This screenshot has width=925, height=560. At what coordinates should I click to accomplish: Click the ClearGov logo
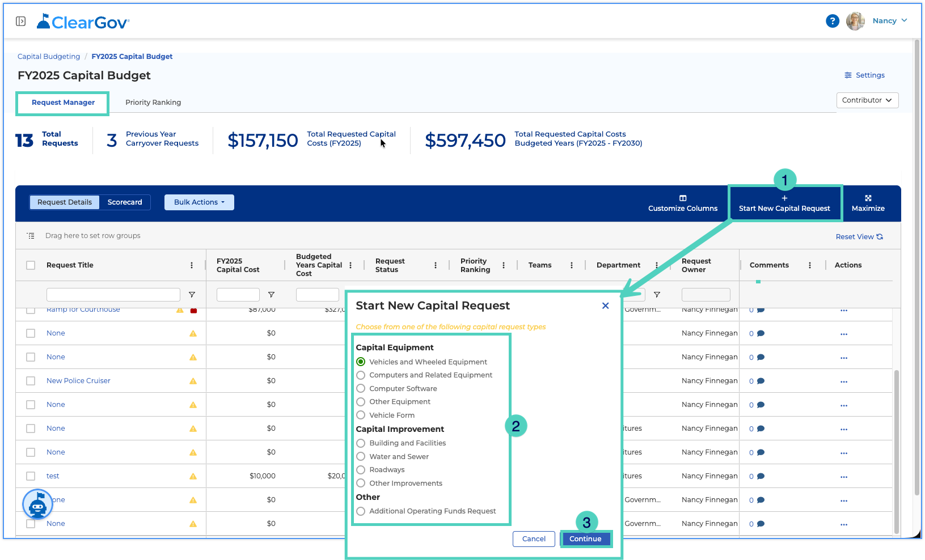pos(83,22)
